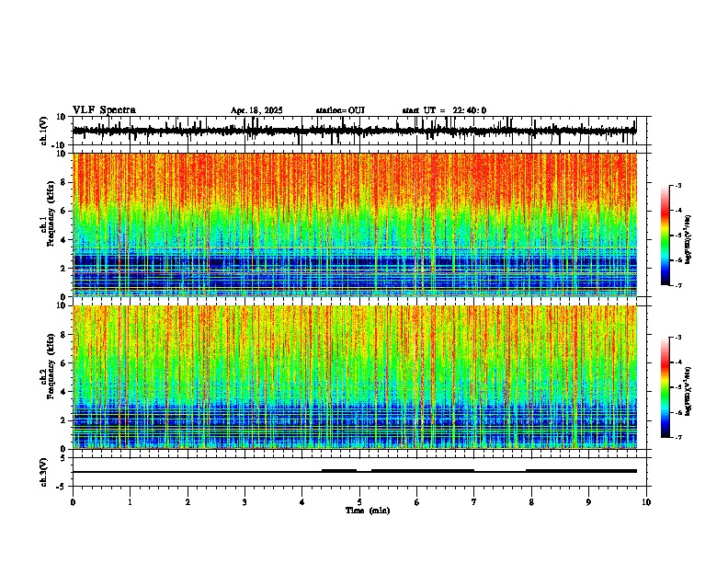Image resolution: width=728 pixels, height=563 pixels.
Task: Click the ch.2 spectrogram color scale bar
Action: [x=665, y=387]
